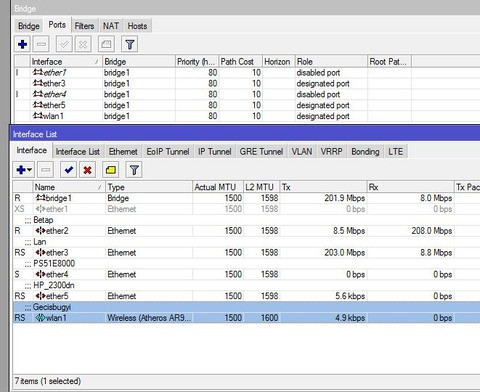This screenshot has width=480, height=392.
Task: Open the Filters tab
Action: click(x=84, y=26)
